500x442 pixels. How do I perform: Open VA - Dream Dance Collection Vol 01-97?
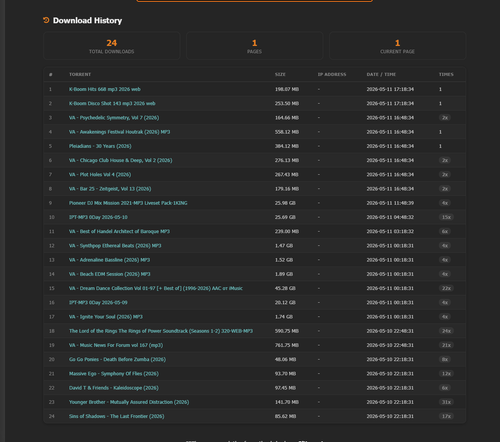[x=156, y=288]
